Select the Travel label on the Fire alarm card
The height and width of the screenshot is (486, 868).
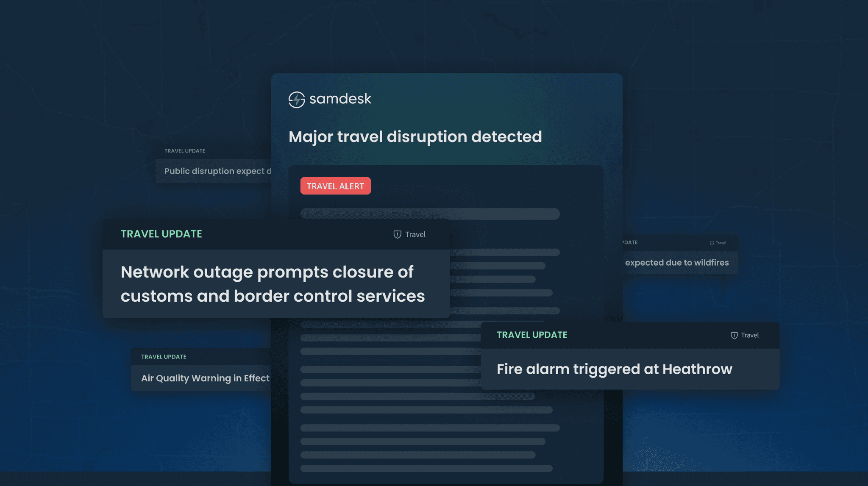pos(750,335)
